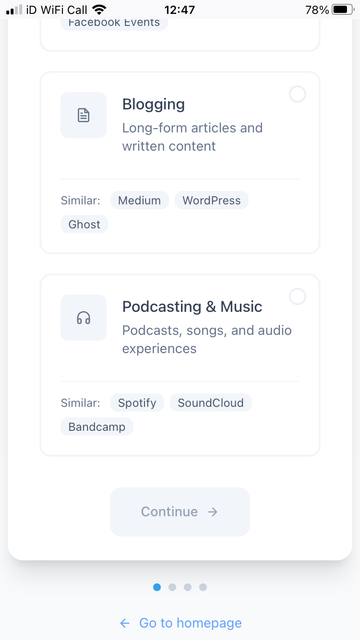The width and height of the screenshot is (360, 640).
Task: Click the Facebook Events tag
Action: coord(114,23)
